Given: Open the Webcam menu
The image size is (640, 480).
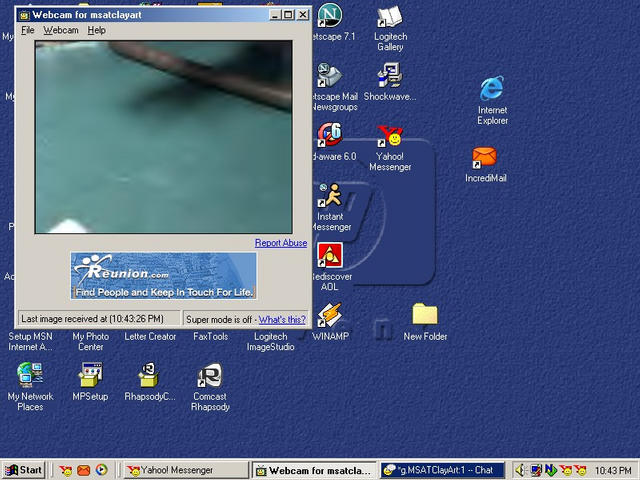Looking at the screenshot, I should 61,30.
